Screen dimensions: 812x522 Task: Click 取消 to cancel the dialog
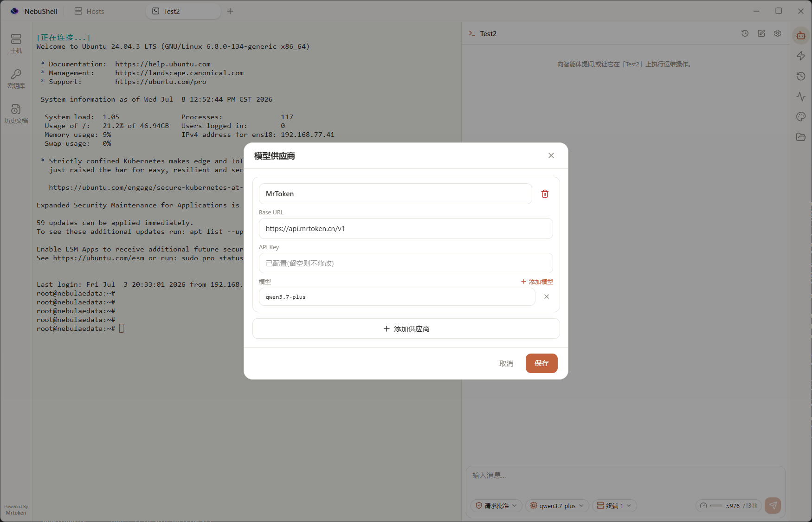pos(506,363)
